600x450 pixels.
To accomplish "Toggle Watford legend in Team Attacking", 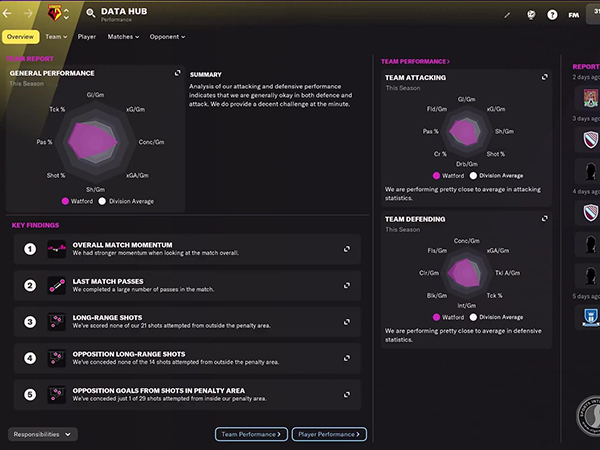I will point(448,176).
